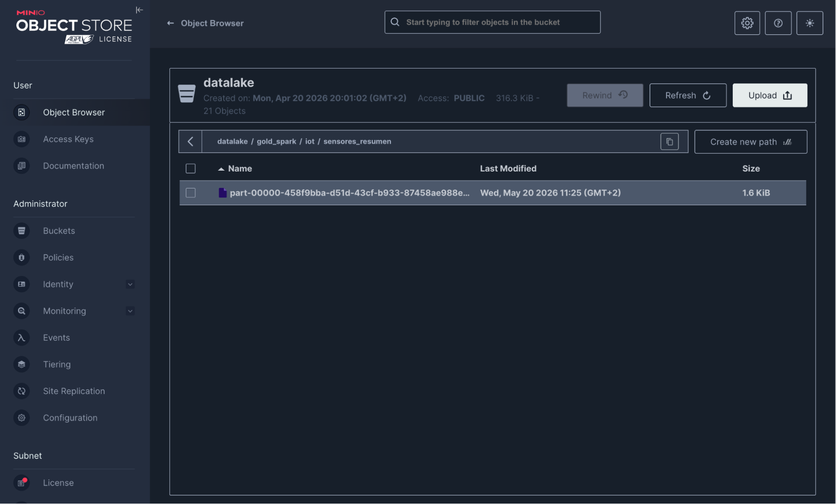The height and width of the screenshot is (504, 836).
Task: Expand the Identity menu chevron
Action: tap(130, 284)
